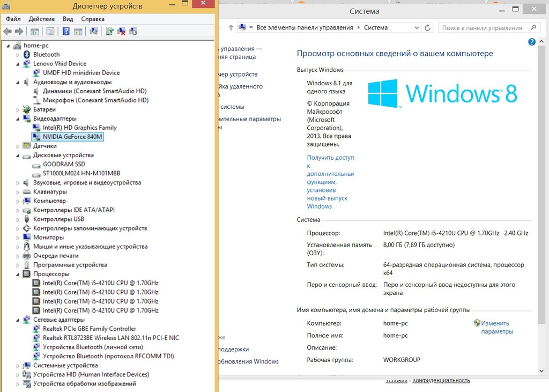
Task: Click the battery icon beside Батареи
Action: pos(27,109)
